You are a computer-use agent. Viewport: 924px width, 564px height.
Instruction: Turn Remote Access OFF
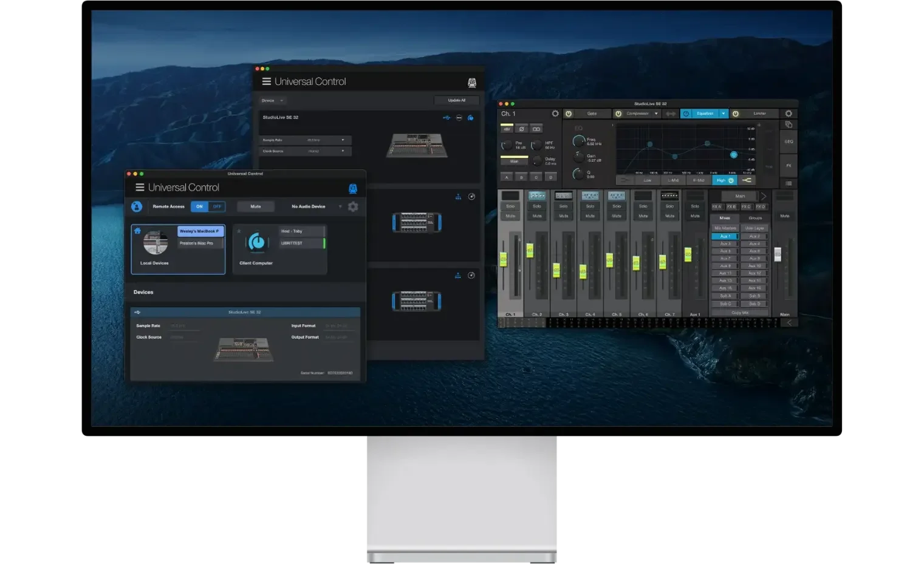(217, 206)
